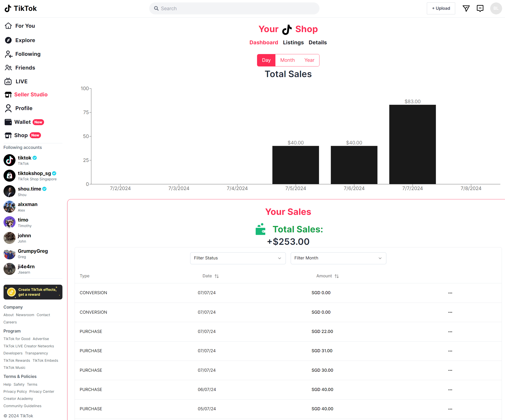Click the + Upload button
505x420 pixels.
(x=441, y=8)
